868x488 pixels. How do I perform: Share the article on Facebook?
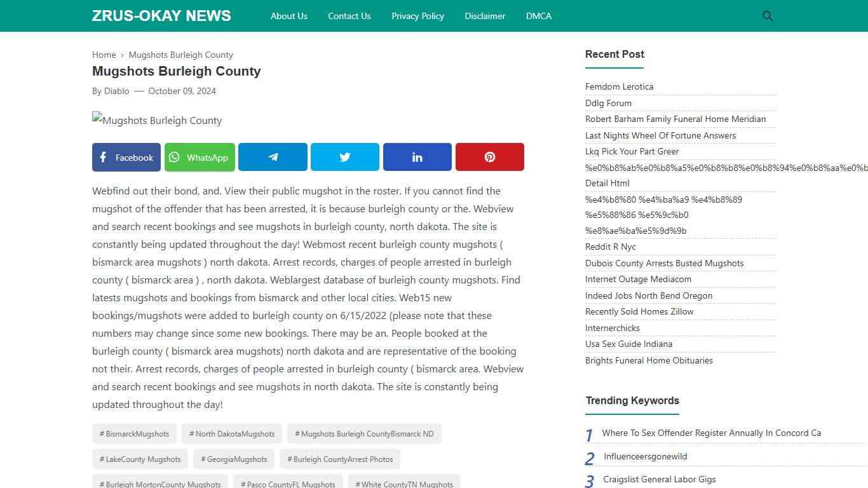[x=126, y=157]
